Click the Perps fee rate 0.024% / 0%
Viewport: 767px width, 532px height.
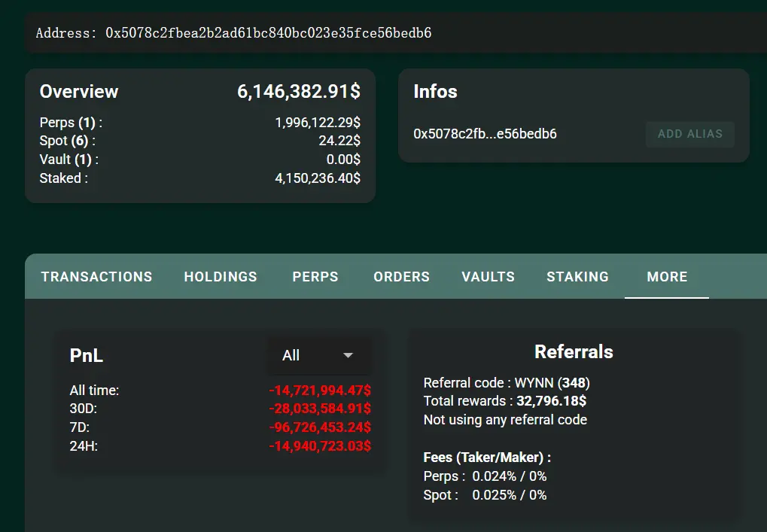click(510, 476)
